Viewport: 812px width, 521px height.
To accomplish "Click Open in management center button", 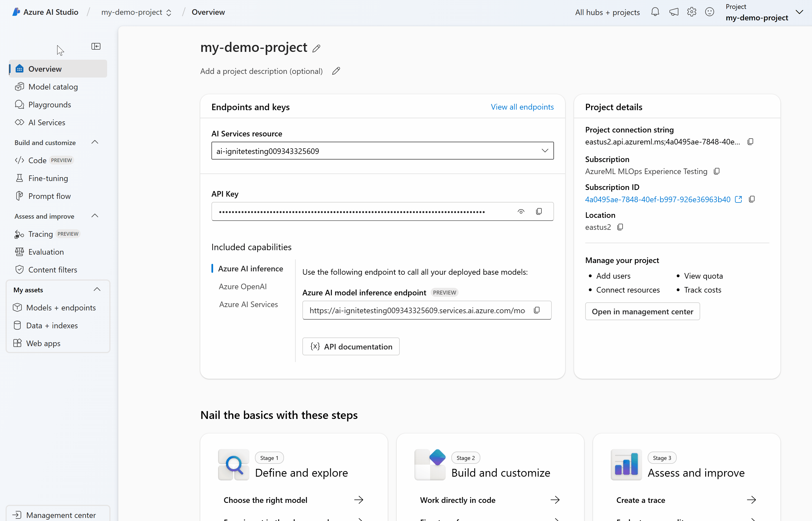I will tap(642, 312).
